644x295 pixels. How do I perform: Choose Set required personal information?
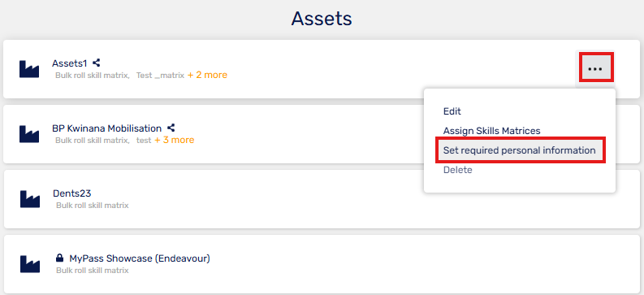click(520, 150)
